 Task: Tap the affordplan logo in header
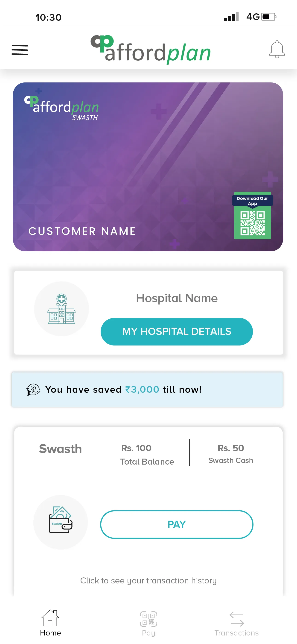coord(151,49)
